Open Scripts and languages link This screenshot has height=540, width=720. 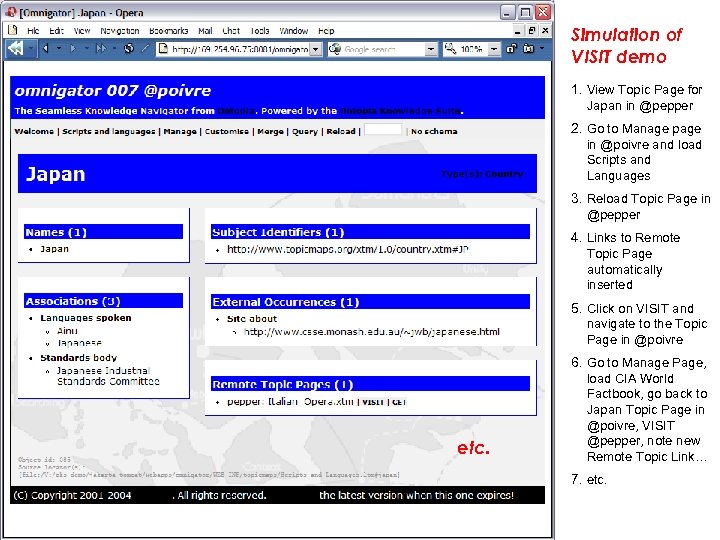tap(109, 131)
